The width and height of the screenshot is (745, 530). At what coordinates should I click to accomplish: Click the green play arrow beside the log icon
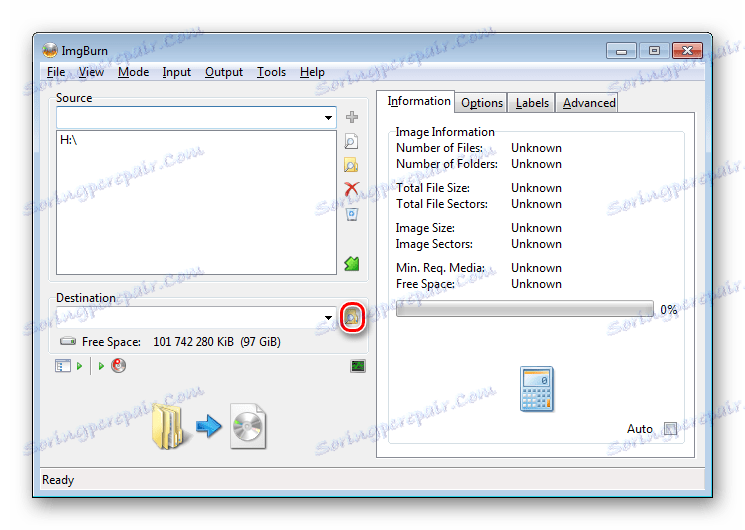(79, 366)
